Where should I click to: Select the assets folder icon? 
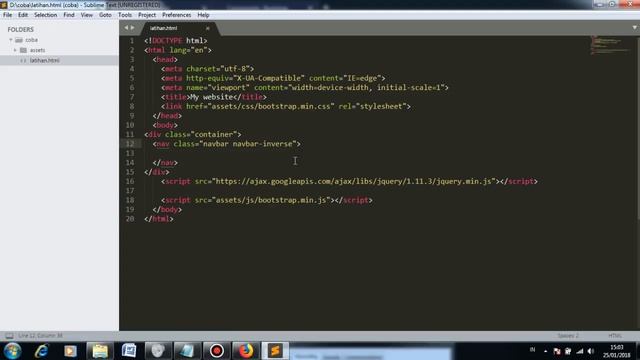point(23,50)
